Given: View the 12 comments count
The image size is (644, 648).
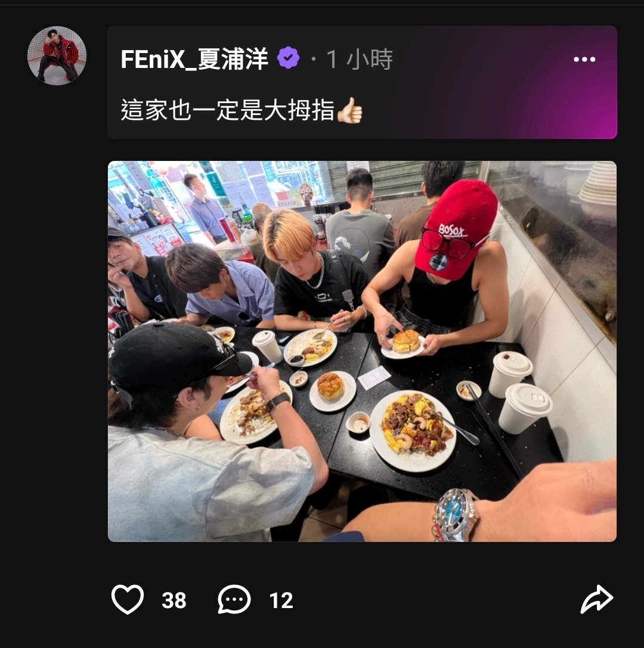Looking at the screenshot, I should click(x=281, y=600).
